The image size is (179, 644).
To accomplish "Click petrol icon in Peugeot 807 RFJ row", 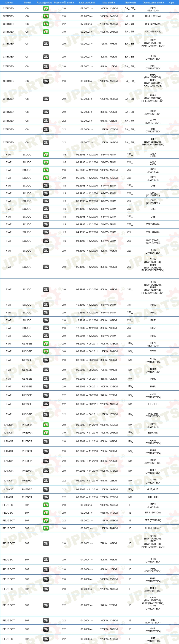I will (x=46, y=513).
